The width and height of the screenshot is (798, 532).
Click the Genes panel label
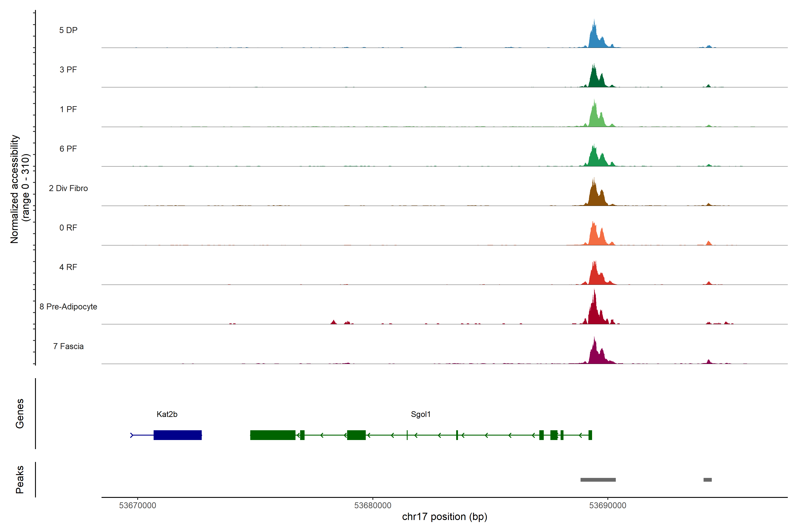tap(20, 413)
